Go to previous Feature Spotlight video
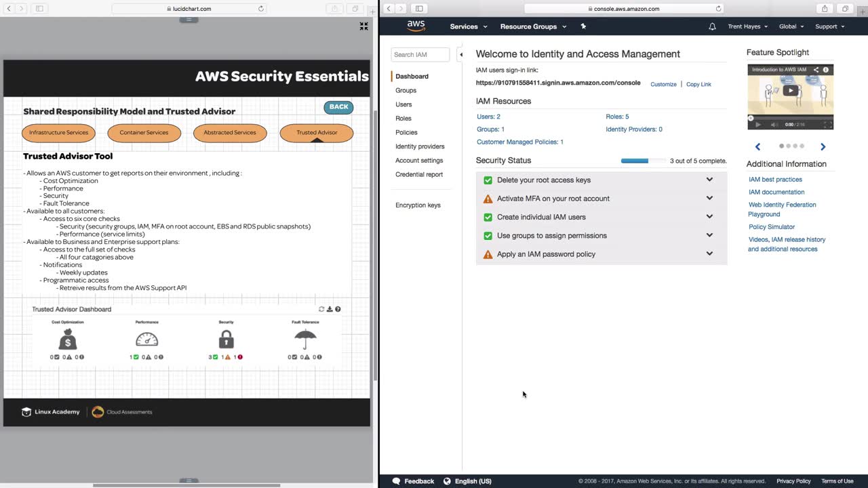 (x=757, y=146)
